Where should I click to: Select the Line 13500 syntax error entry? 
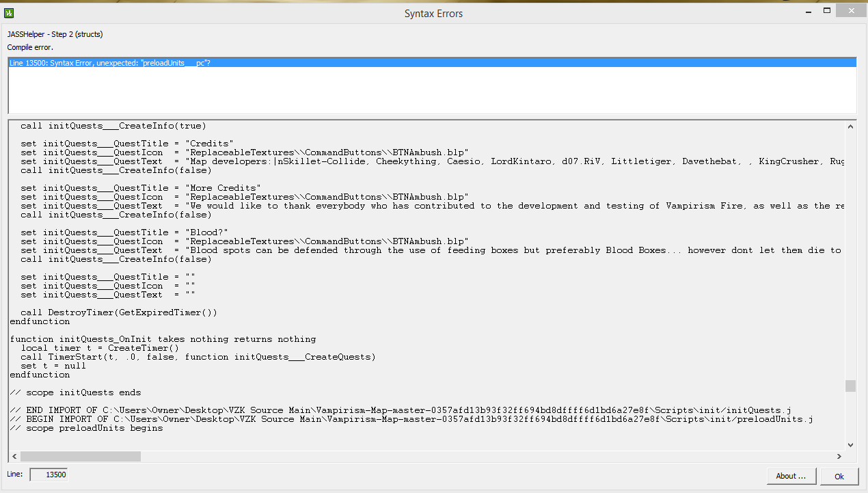[432, 63]
